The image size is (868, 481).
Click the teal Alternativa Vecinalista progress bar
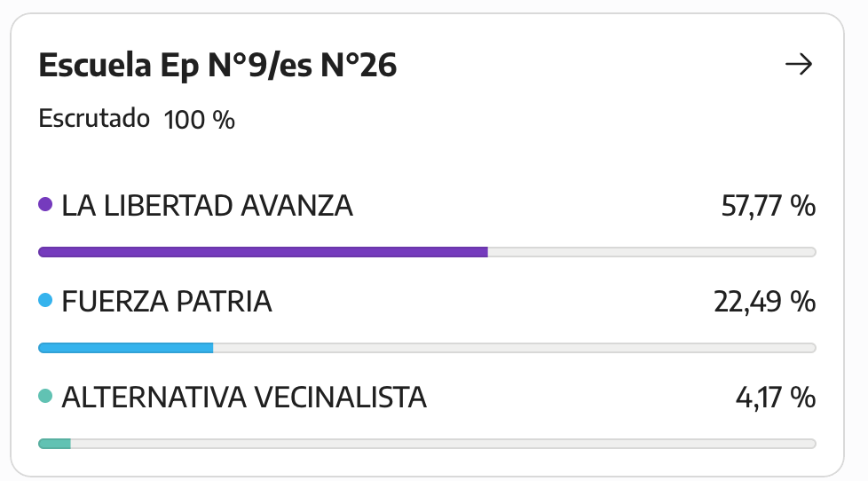54,444
